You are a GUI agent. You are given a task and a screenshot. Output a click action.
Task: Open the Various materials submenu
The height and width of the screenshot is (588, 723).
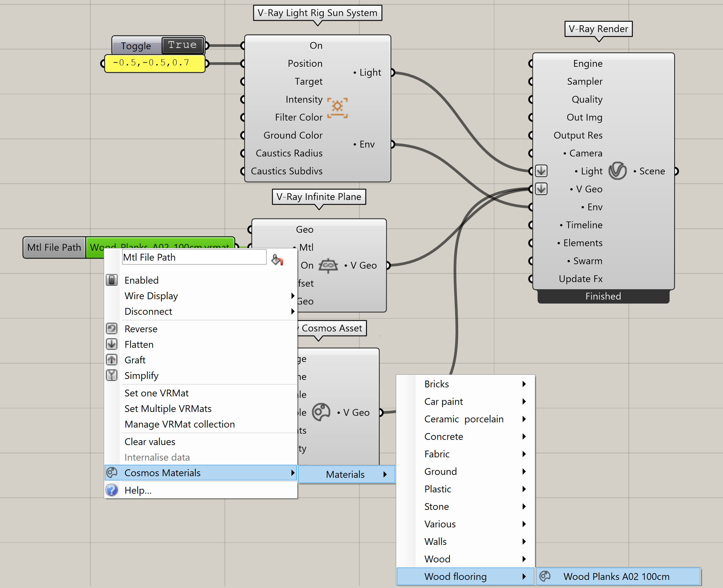point(465,524)
